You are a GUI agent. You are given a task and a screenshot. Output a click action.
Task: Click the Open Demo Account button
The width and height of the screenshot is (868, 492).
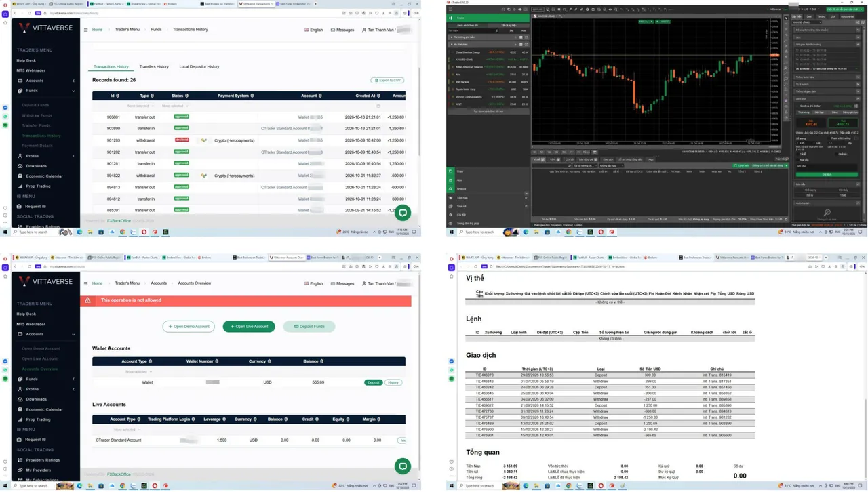(189, 327)
